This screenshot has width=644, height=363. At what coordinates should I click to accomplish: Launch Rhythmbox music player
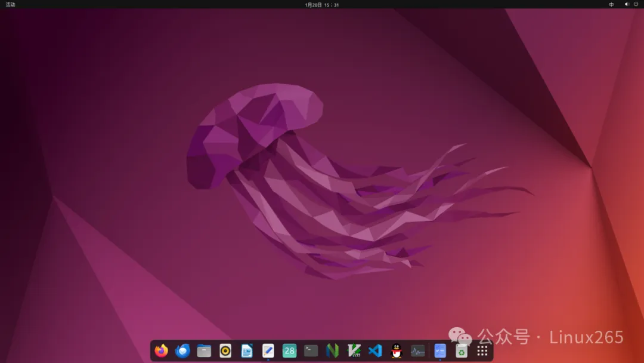point(225,350)
